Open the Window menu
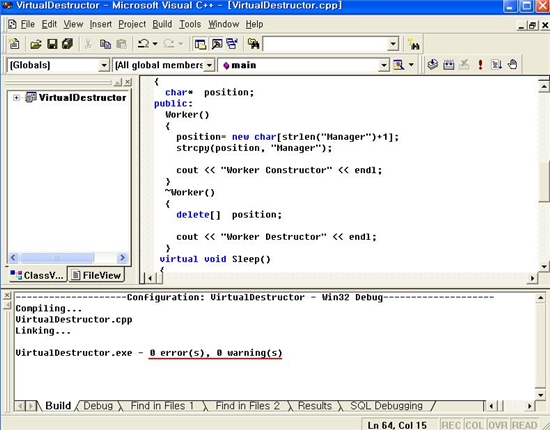Screen dimensions: 550x430 click(223, 24)
